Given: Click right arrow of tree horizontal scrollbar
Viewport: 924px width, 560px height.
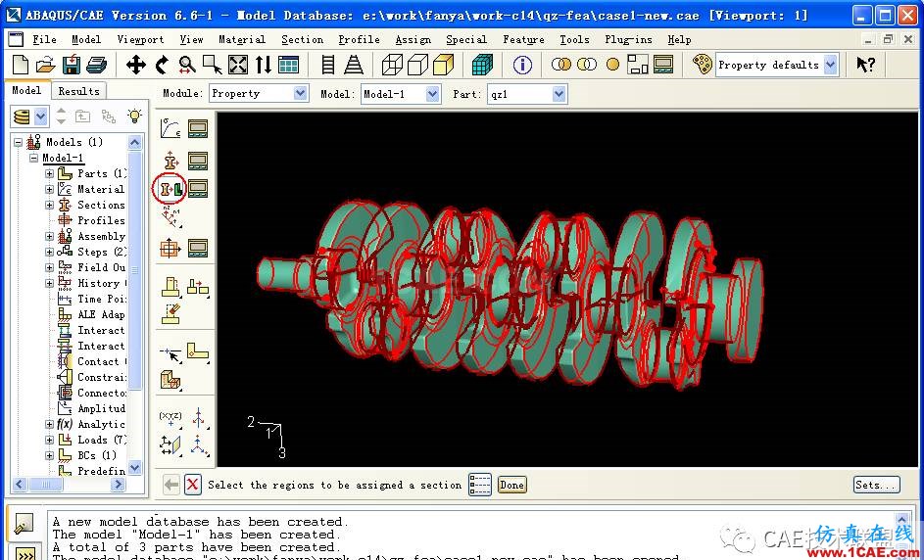Looking at the screenshot, I should point(118,485).
